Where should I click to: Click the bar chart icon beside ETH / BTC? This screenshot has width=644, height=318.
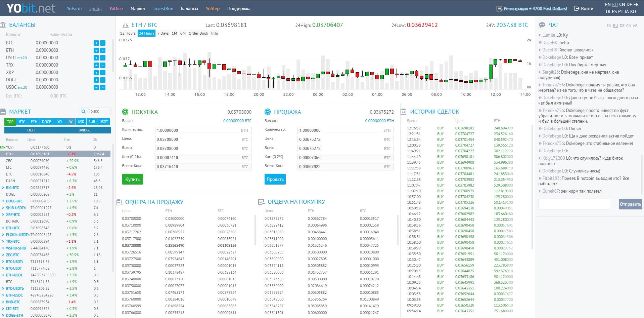(x=126, y=25)
